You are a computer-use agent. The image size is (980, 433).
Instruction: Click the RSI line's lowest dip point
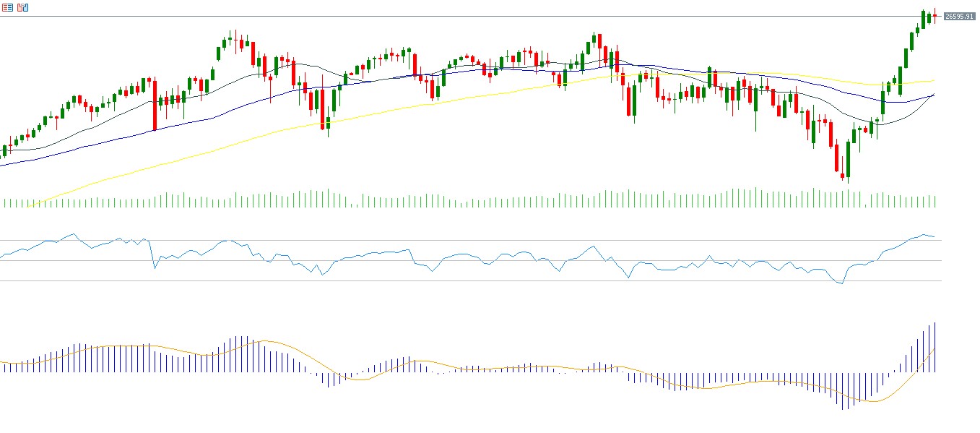(x=841, y=283)
